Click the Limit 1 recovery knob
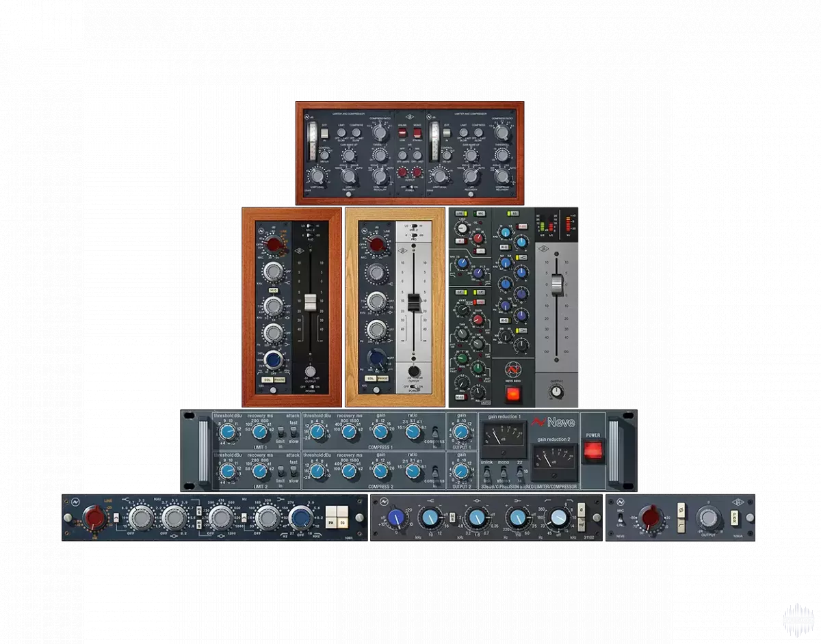Screen dimensions: 821x644 [x=260, y=432]
